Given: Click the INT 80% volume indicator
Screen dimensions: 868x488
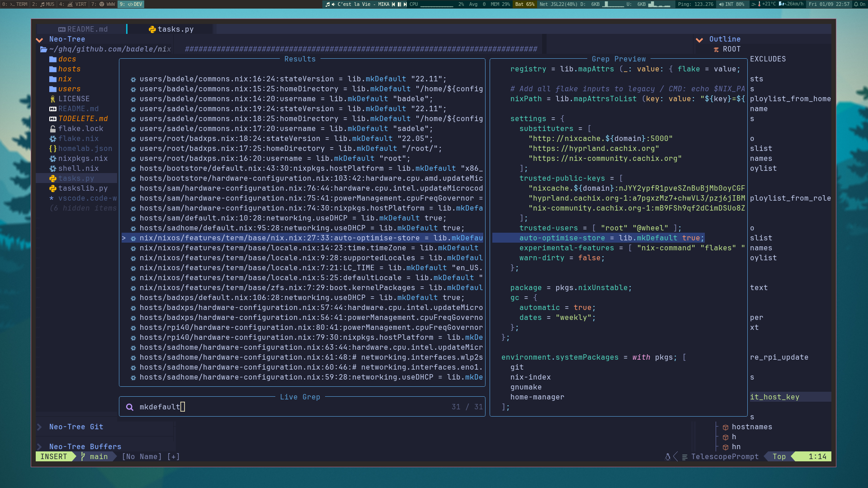Looking at the screenshot, I should click(x=731, y=4).
